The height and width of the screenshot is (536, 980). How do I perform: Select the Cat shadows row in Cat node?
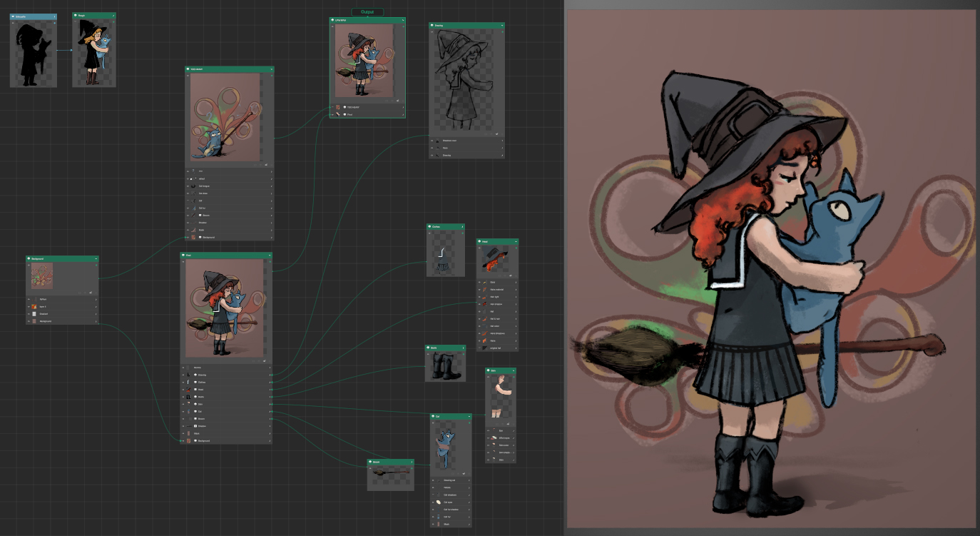click(x=451, y=495)
